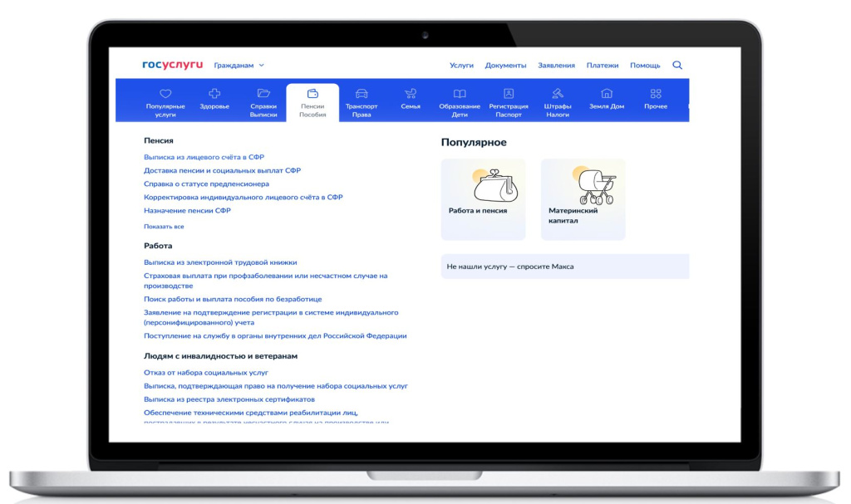Viewport: 851px width, 504px height.
Task: Select the Справки Выписки folder icon
Action: [263, 94]
